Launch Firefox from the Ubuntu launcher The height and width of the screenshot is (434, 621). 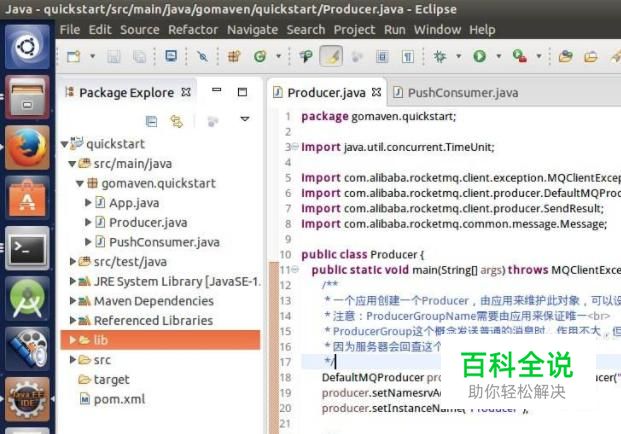click(x=27, y=147)
